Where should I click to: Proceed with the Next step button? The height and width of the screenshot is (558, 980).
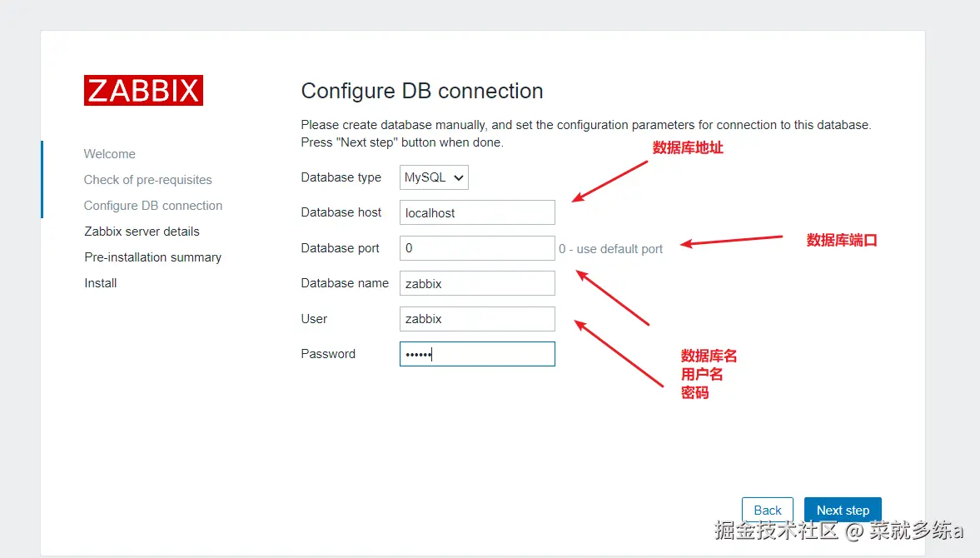pos(843,510)
